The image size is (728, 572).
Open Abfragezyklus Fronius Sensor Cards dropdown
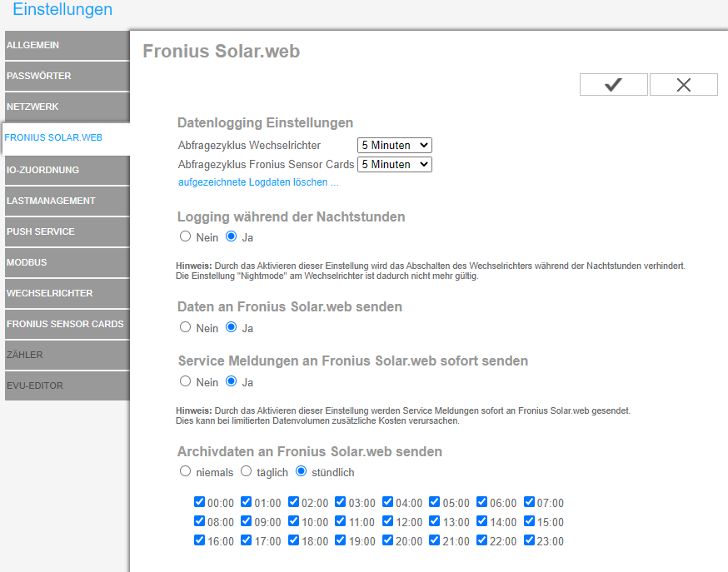pos(395,164)
